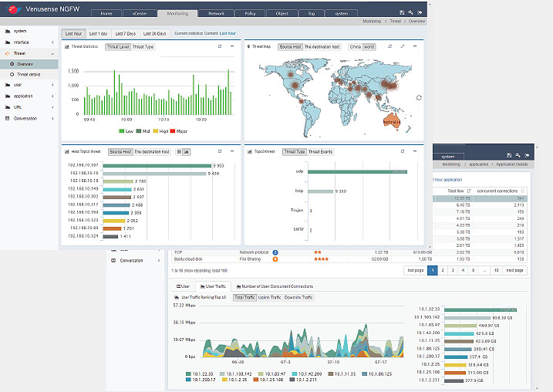Switch Threat Map to China view

[355, 47]
